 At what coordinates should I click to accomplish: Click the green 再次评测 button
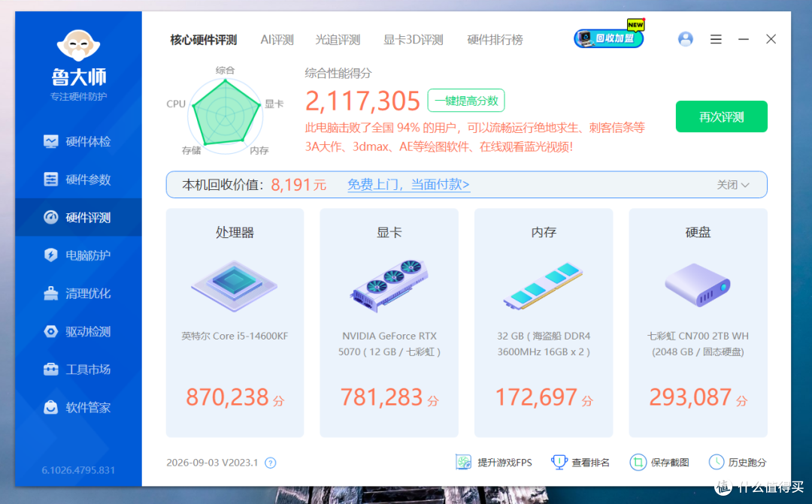point(721,116)
